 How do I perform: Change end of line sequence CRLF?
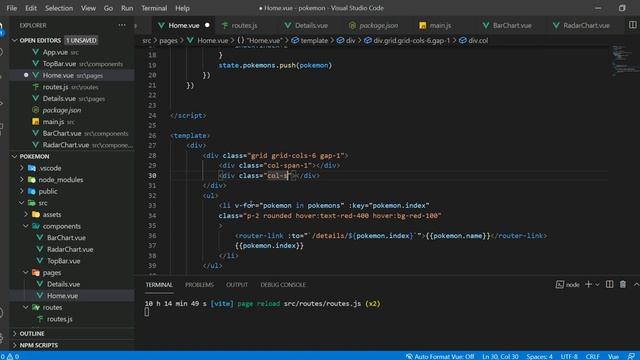pos(593,356)
